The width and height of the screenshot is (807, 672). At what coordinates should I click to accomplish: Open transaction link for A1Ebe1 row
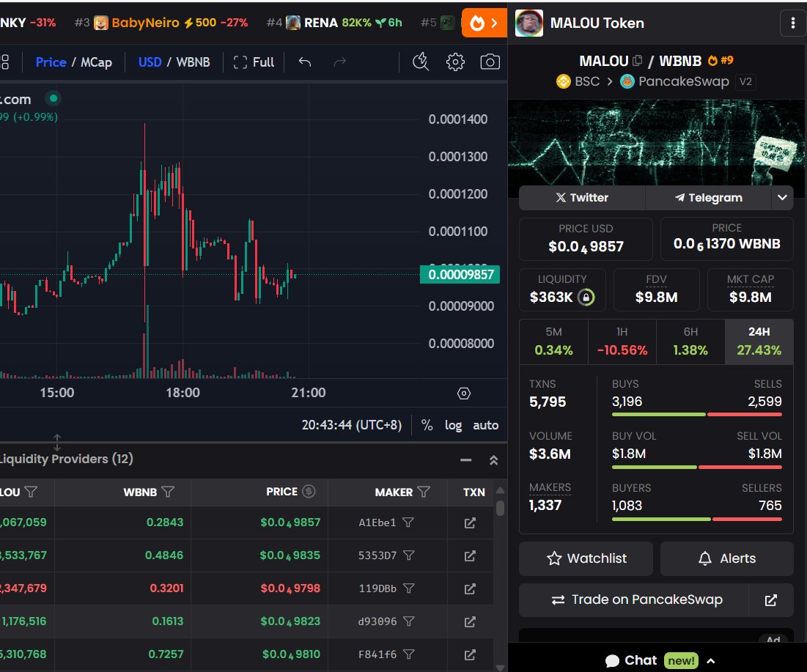(x=470, y=523)
